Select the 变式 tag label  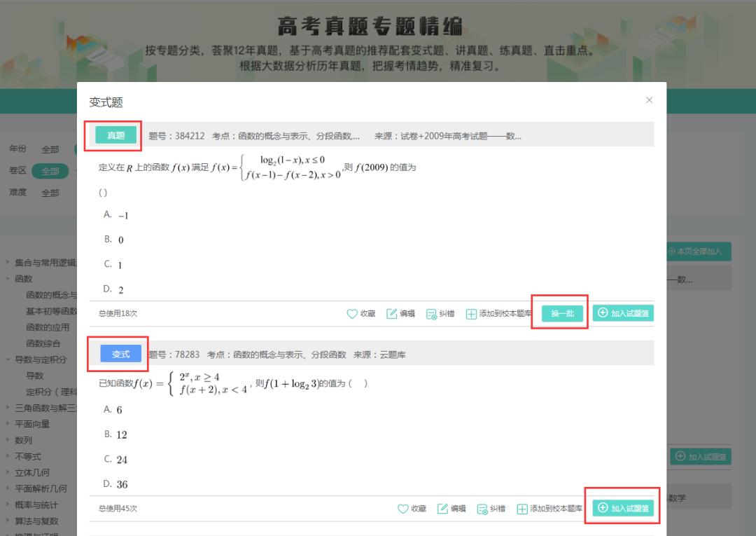point(119,354)
